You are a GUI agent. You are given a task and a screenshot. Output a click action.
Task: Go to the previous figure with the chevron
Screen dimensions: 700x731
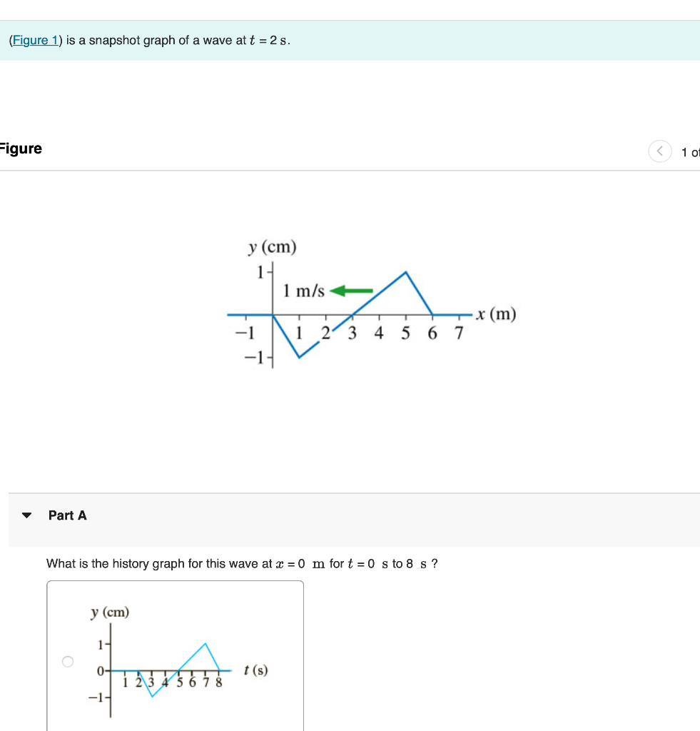pyautogui.click(x=659, y=151)
